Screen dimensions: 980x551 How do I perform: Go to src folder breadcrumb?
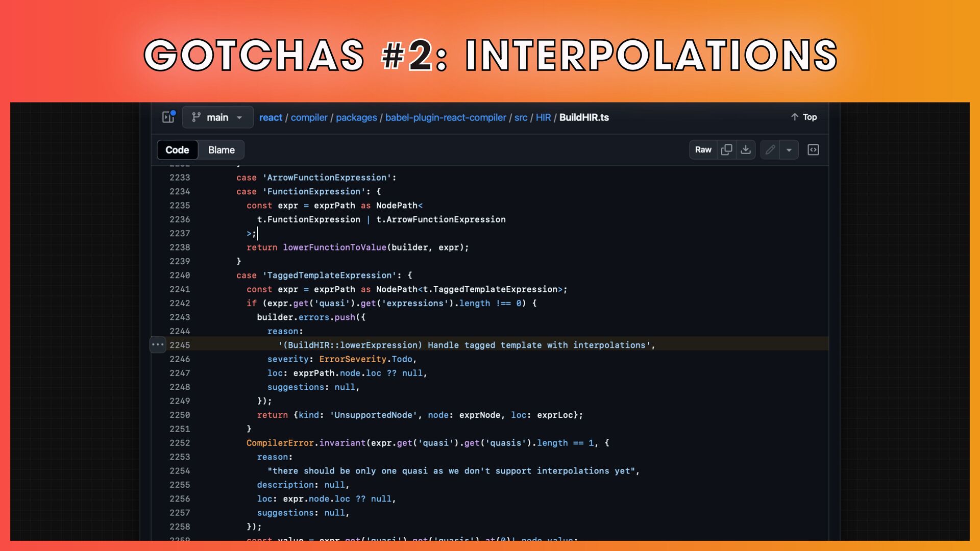(x=521, y=117)
